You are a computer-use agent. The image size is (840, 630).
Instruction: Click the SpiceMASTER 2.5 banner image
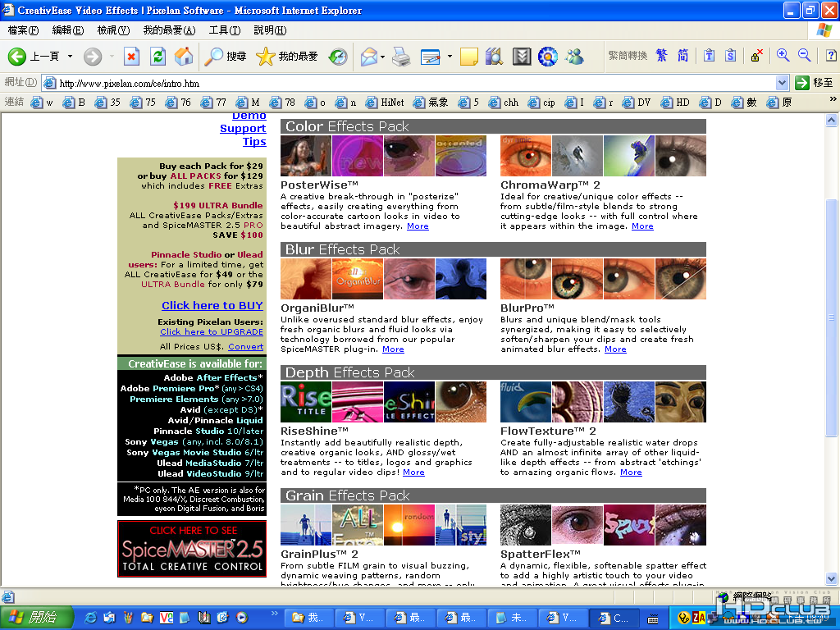192,549
